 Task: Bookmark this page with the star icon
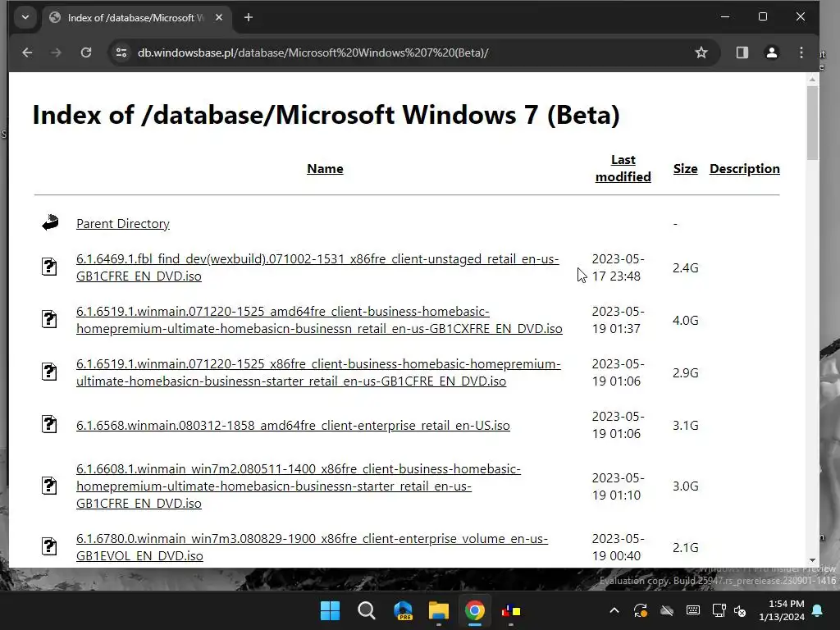click(701, 52)
